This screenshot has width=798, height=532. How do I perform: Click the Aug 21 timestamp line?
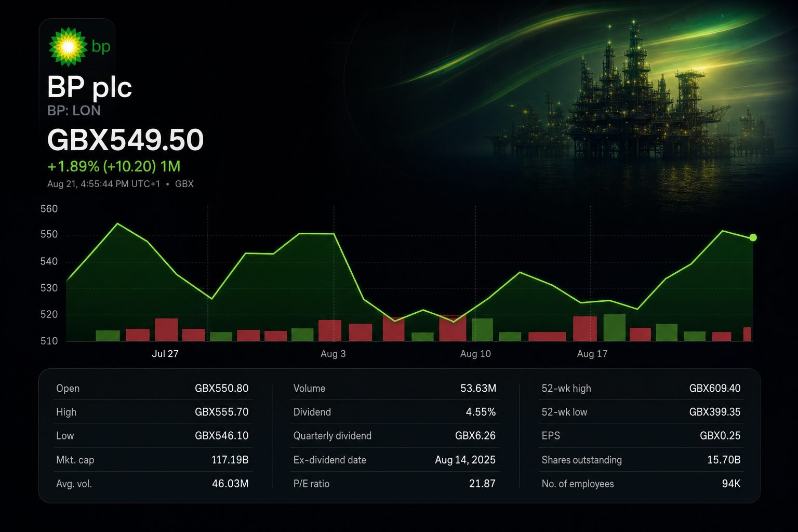tap(120, 184)
